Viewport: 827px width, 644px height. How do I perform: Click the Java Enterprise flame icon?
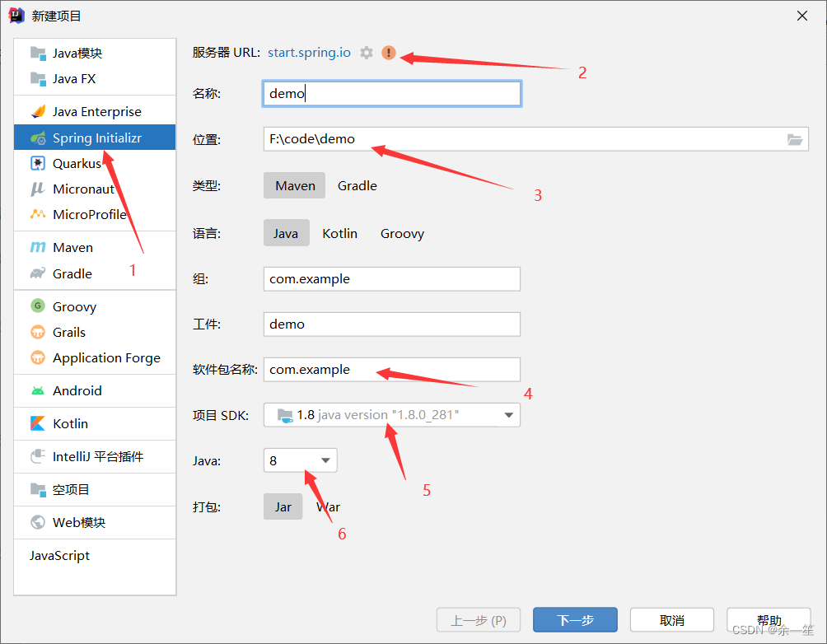pyautogui.click(x=38, y=111)
